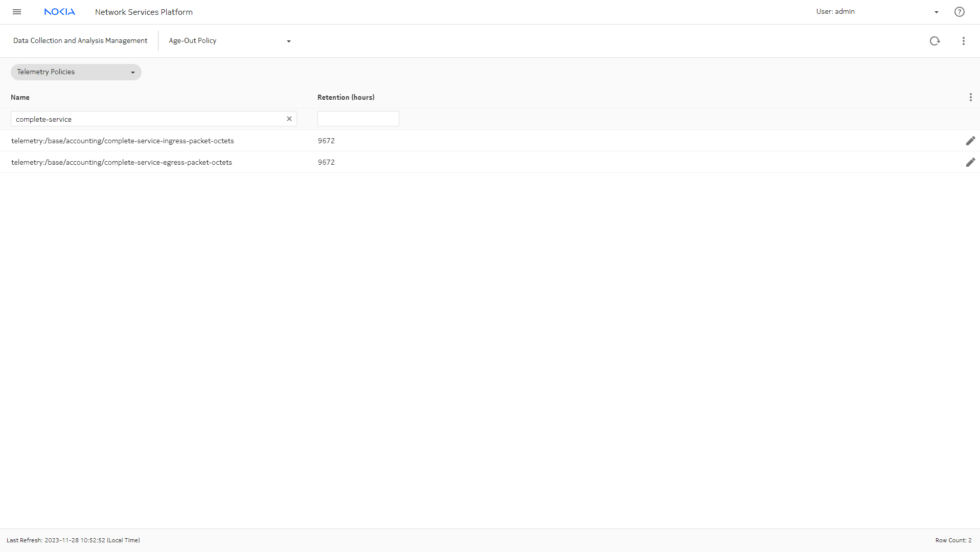Click Data Collection and Analysis Management title
980x552 pixels.
click(x=80, y=41)
